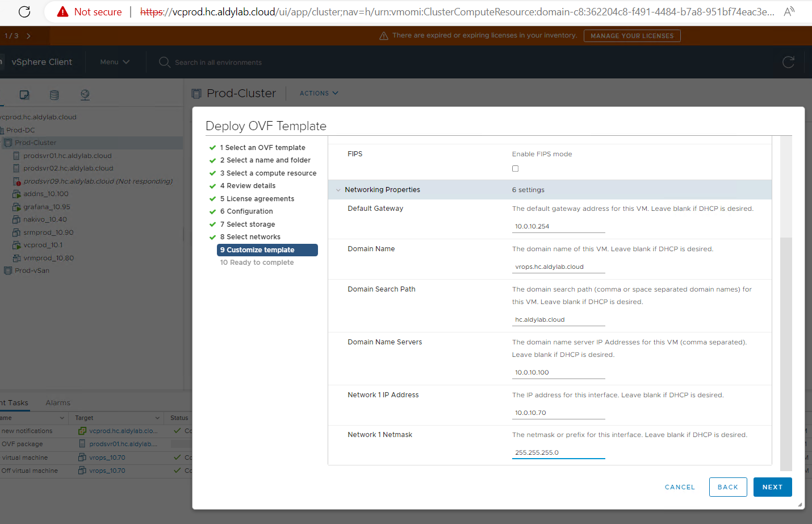Screen dimensions: 812x524
Task: Open the VMs and Templates inventory icon
Action: point(24,95)
